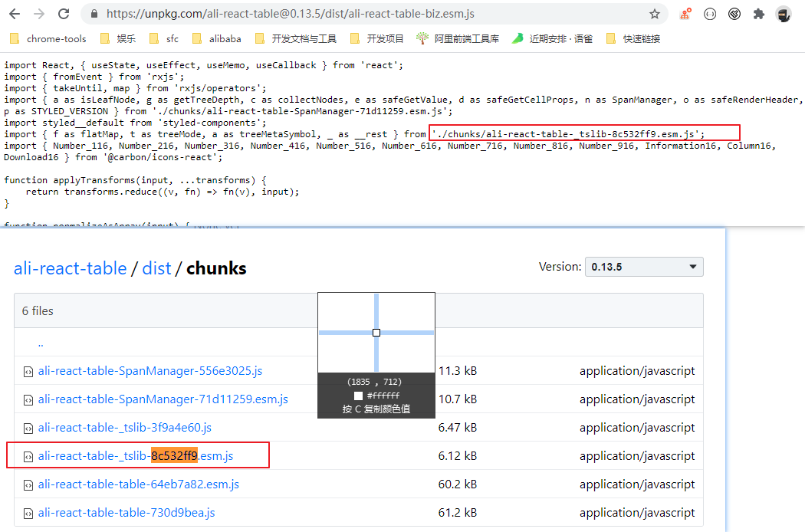Click the file icon beside ali-react-table-table-730d9bea.js
The image size is (805, 532).
click(28, 512)
